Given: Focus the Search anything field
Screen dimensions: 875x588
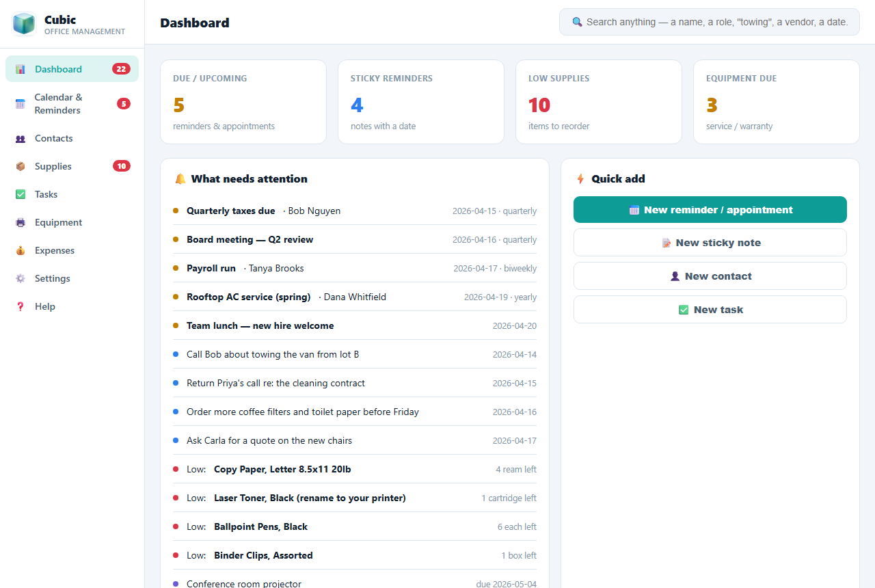Looking at the screenshot, I should [x=710, y=22].
